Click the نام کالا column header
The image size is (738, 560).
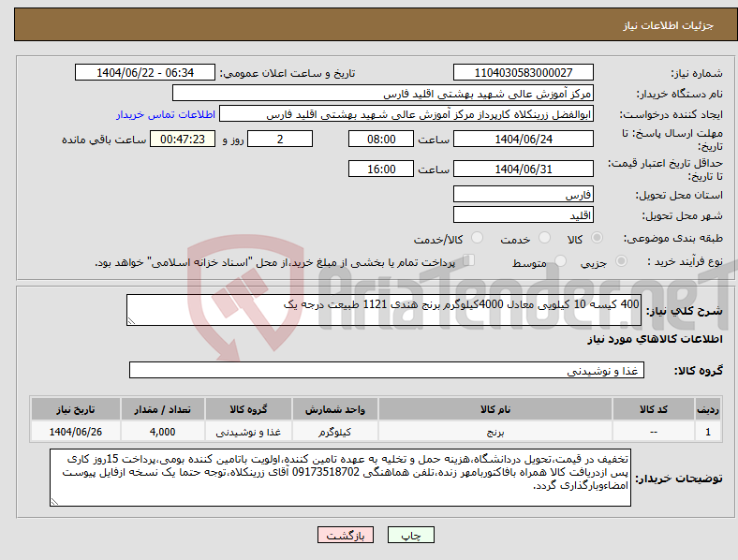pos(495,409)
